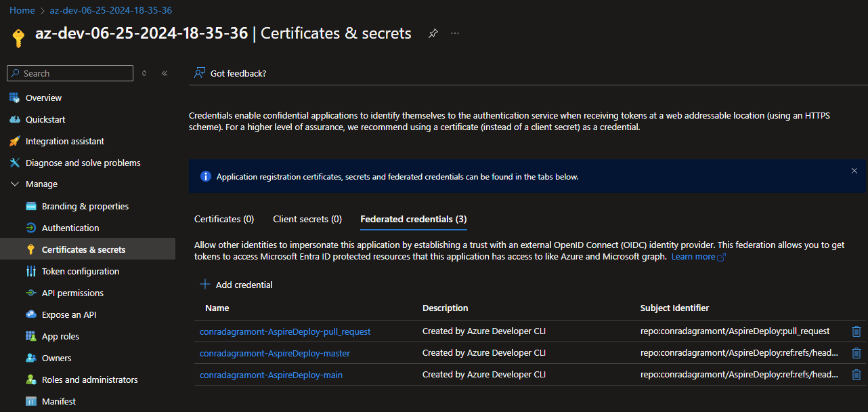Open the Learn more link
The height and width of the screenshot is (412, 868).
698,257
